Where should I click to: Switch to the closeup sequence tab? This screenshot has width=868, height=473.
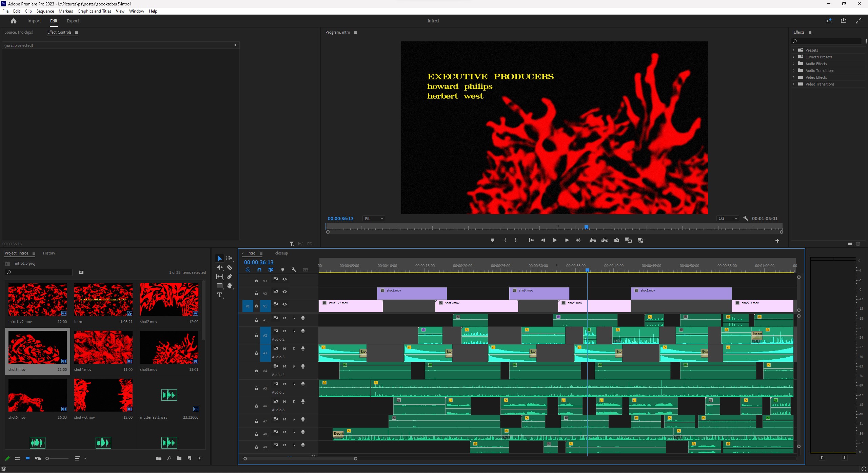coord(281,253)
